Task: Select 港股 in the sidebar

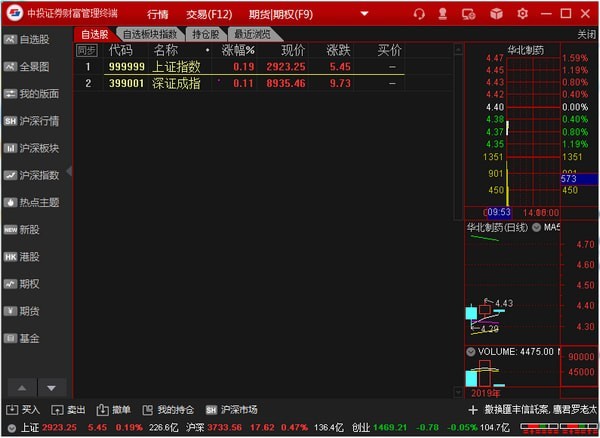Action: [x=22, y=257]
